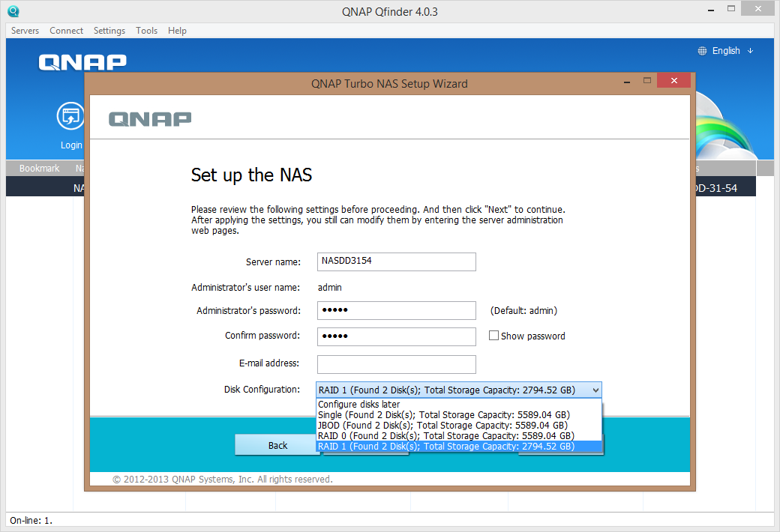This screenshot has height=532, width=780.
Task: Click the "(Default: admin)" hint text
Action: click(523, 311)
